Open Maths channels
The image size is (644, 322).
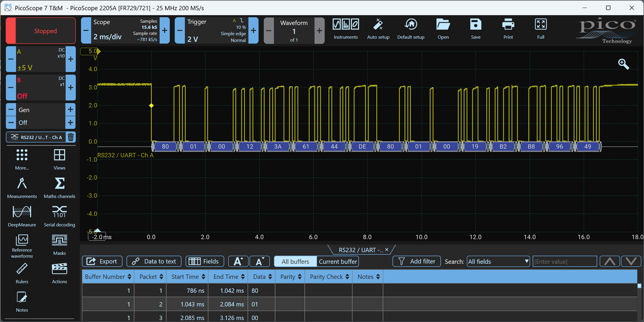point(59,188)
